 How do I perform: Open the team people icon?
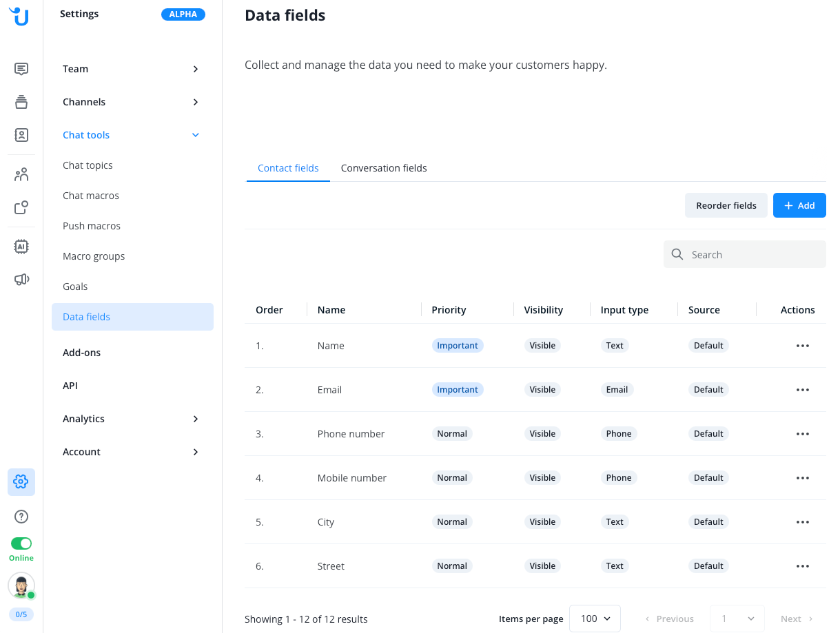click(21, 174)
